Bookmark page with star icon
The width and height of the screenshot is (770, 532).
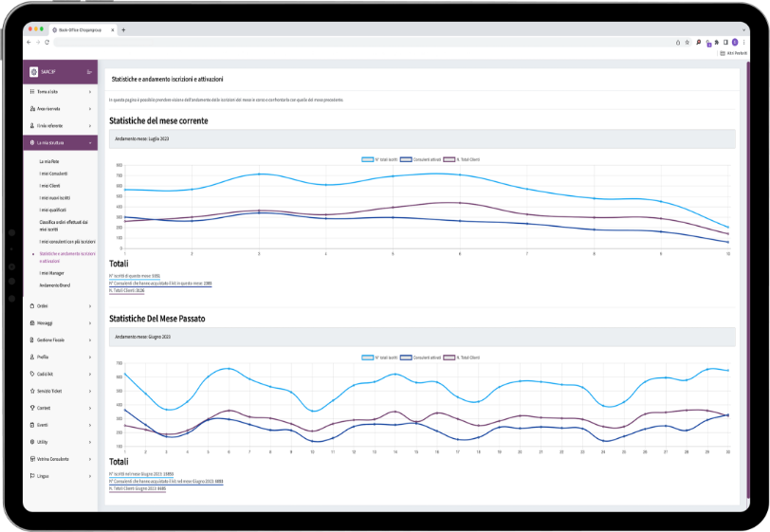pyautogui.click(x=687, y=42)
